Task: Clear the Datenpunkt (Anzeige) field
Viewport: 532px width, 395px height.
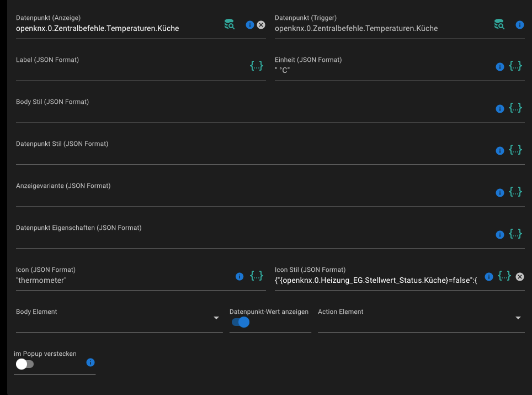Action: point(261,25)
